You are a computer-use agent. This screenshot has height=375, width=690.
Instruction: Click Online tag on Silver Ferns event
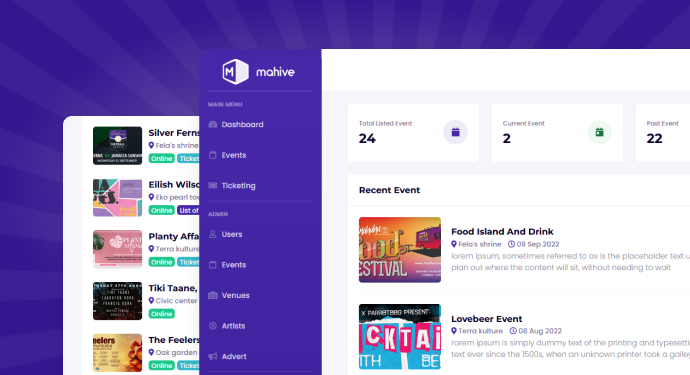(x=161, y=158)
